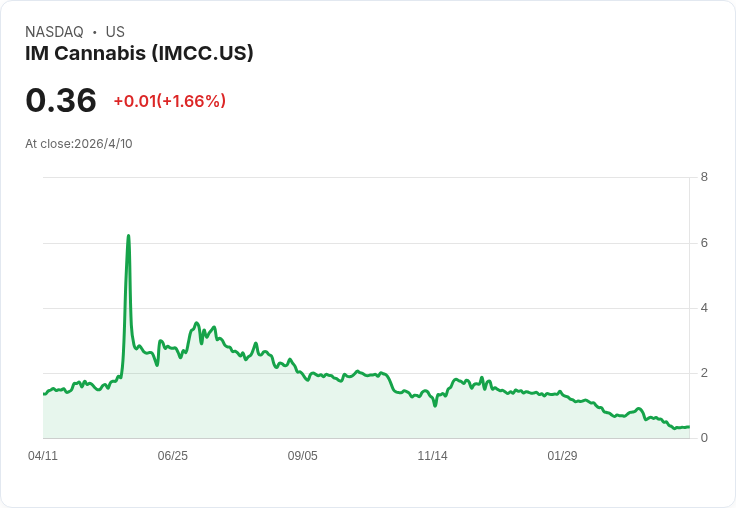Click the 4 y-axis price label
The height and width of the screenshot is (508, 736).
704,308
